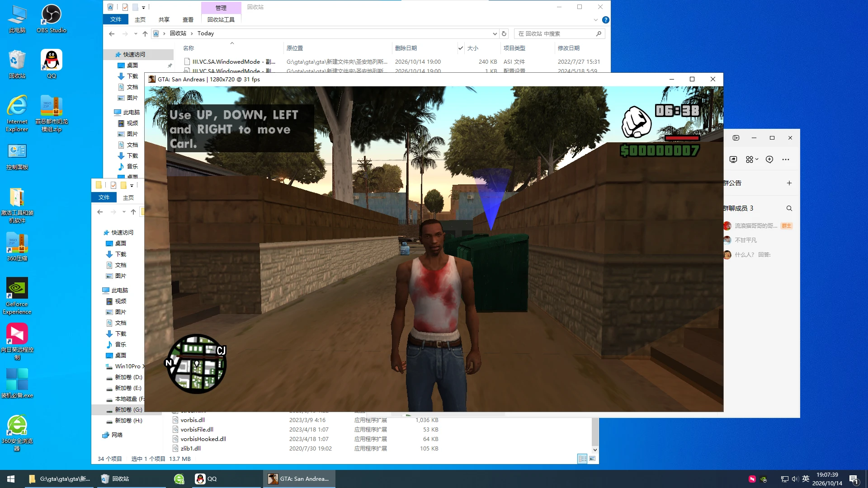Toggle input language indicator 英 in tray
Screen dimensions: 868x488
pyautogui.click(x=806, y=479)
